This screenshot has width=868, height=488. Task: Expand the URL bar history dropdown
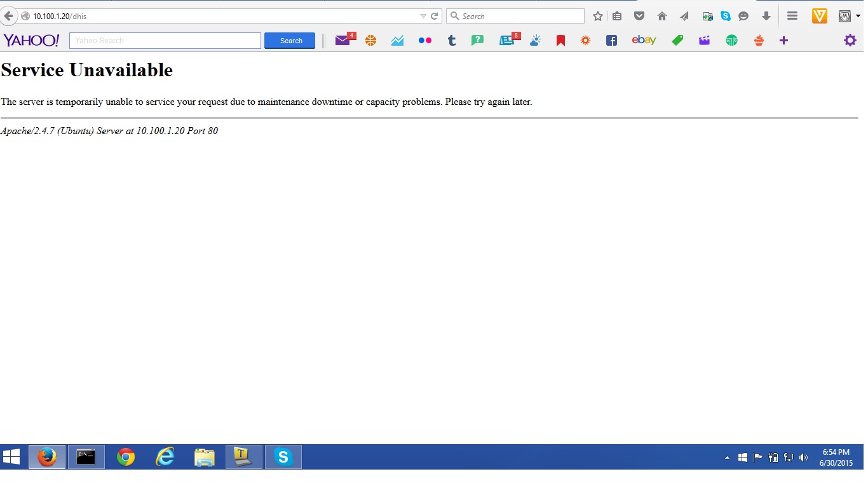tap(423, 17)
